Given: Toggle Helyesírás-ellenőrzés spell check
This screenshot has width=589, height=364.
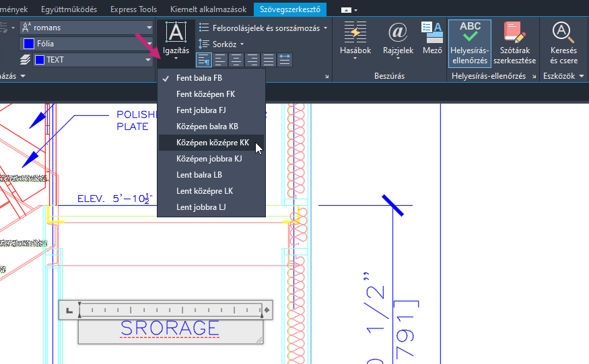Looking at the screenshot, I should tap(470, 44).
